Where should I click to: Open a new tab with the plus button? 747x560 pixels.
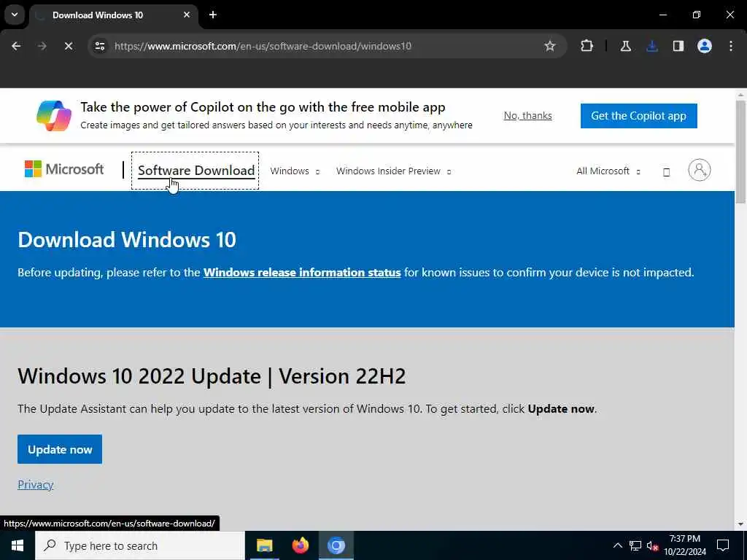[213, 15]
